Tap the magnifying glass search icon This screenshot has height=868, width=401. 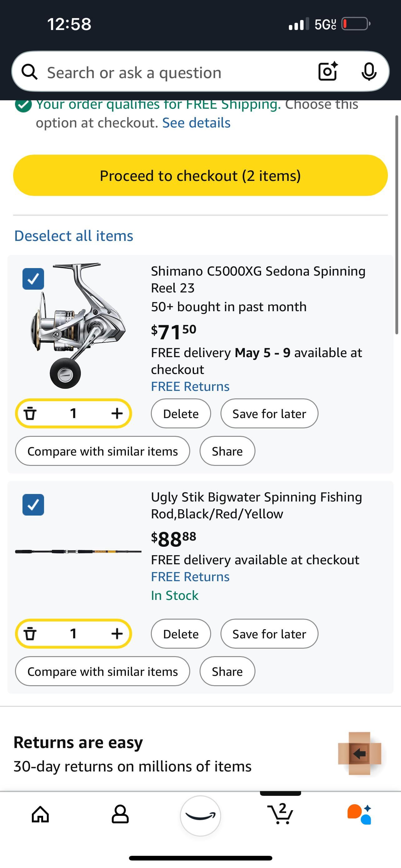click(x=30, y=72)
